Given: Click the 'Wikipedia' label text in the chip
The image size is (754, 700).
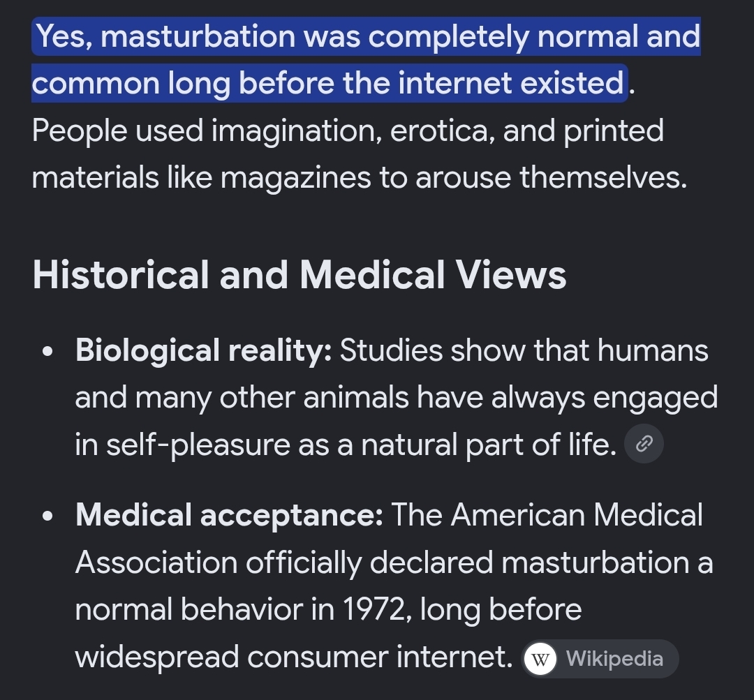Looking at the screenshot, I should pyautogui.click(x=614, y=659).
